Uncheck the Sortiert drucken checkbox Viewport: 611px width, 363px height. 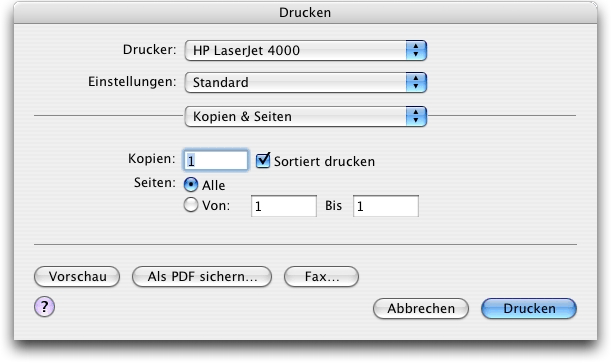263,160
